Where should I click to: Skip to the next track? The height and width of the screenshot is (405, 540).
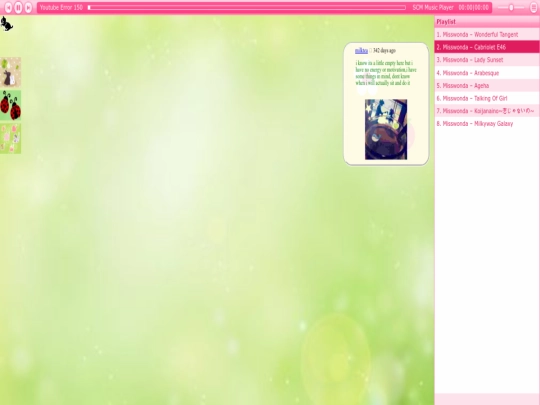(29, 7)
